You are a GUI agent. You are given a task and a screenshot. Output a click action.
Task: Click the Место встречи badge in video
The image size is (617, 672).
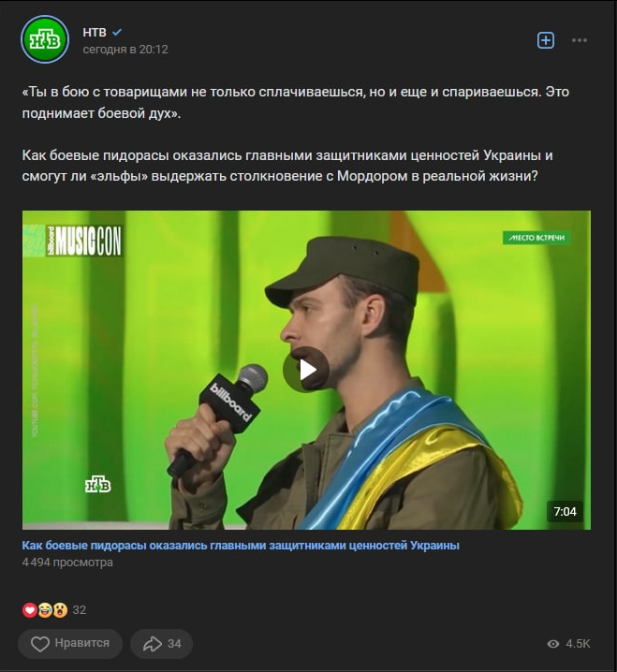pos(536,238)
